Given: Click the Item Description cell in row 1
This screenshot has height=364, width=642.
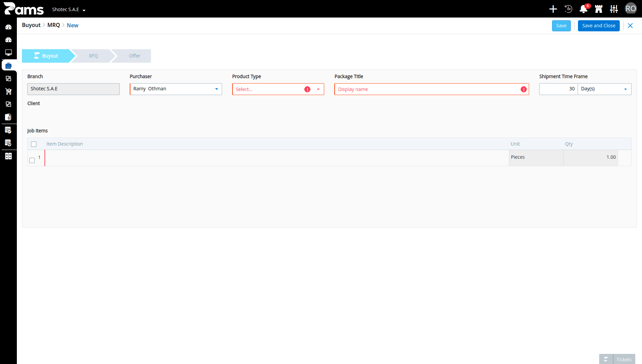Looking at the screenshot, I should 277,158.
